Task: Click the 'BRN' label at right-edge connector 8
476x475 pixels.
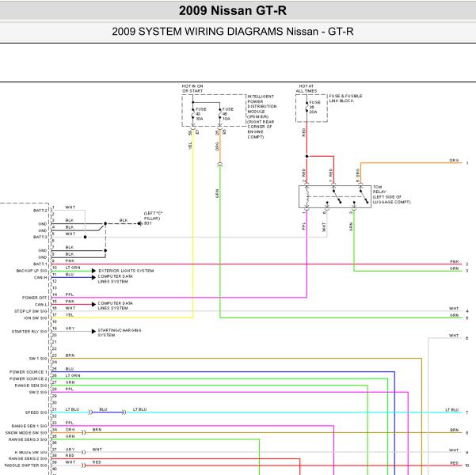Action: (455, 430)
